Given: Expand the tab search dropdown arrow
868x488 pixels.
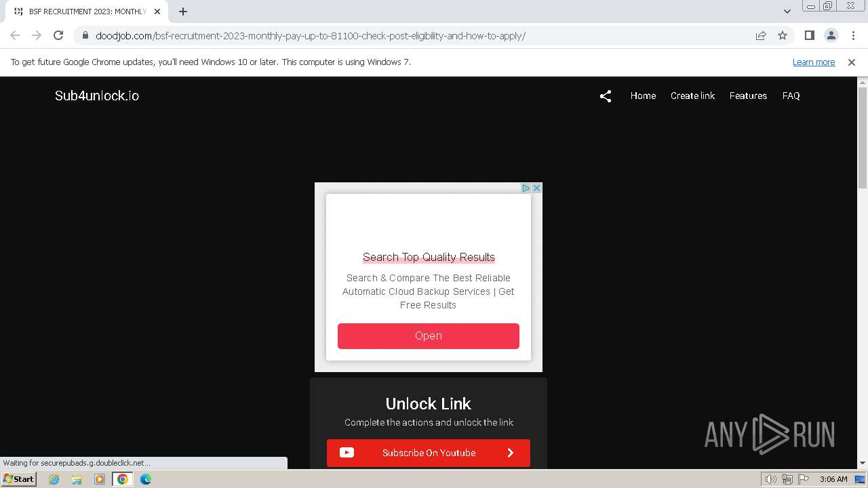Looking at the screenshot, I should click(x=787, y=12).
